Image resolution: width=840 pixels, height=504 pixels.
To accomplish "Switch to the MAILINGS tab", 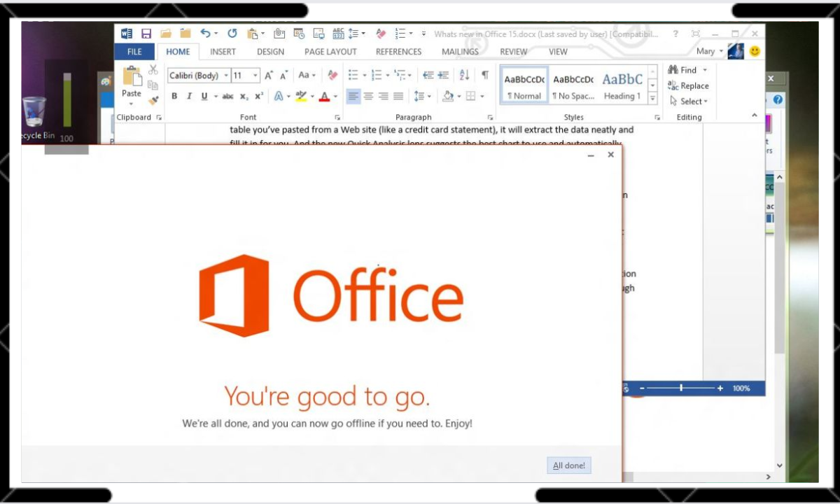I will tap(460, 52).
